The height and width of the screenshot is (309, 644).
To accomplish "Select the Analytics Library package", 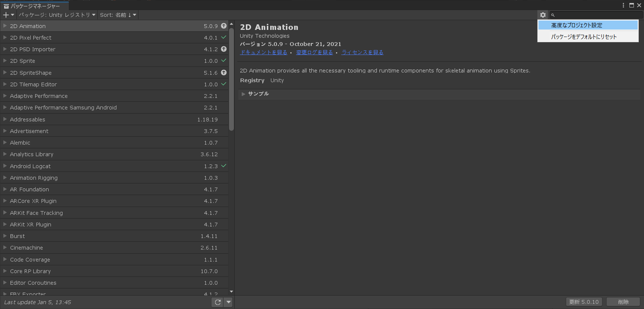I will tap(114, 154).
